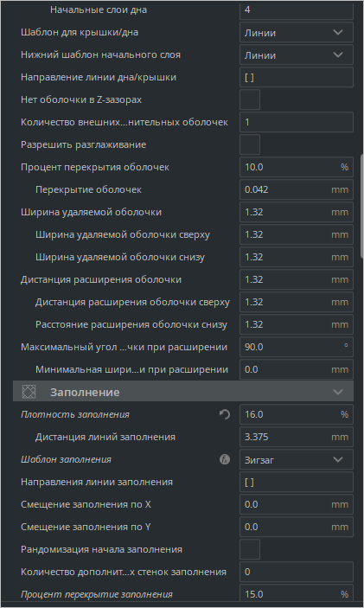Image resolution: width=364 pixels, height=608 pixels.
Task: Collapse the Заполнение section chevron
Action: (x=338, y=392)
